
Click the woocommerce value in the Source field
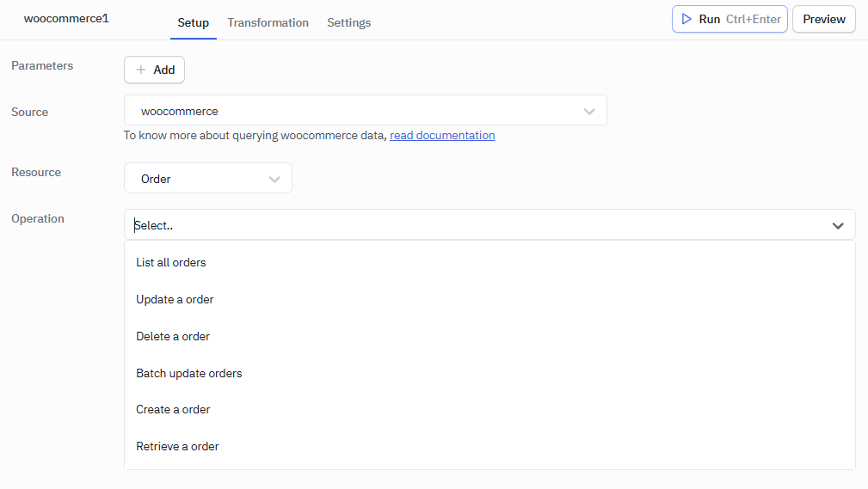180,111
